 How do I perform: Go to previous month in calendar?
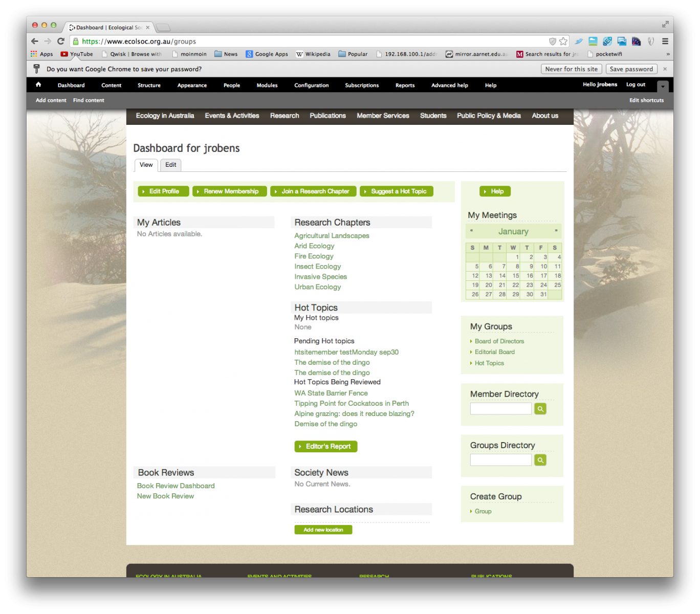coord(472,231)
